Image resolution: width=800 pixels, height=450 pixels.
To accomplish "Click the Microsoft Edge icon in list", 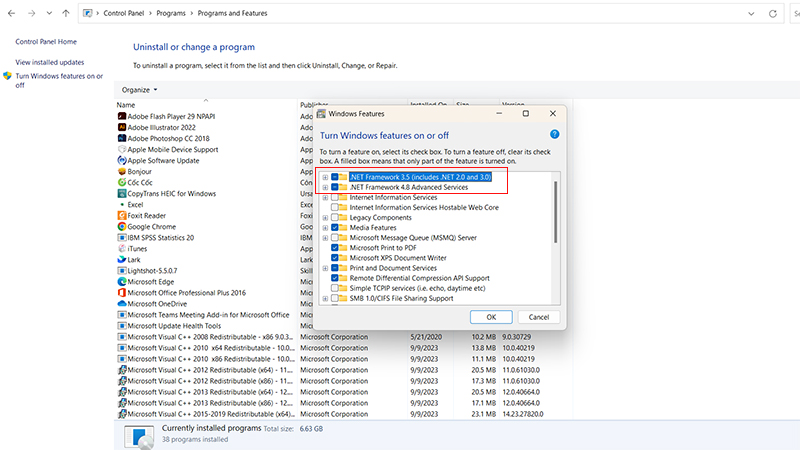I will pos(122,282).
